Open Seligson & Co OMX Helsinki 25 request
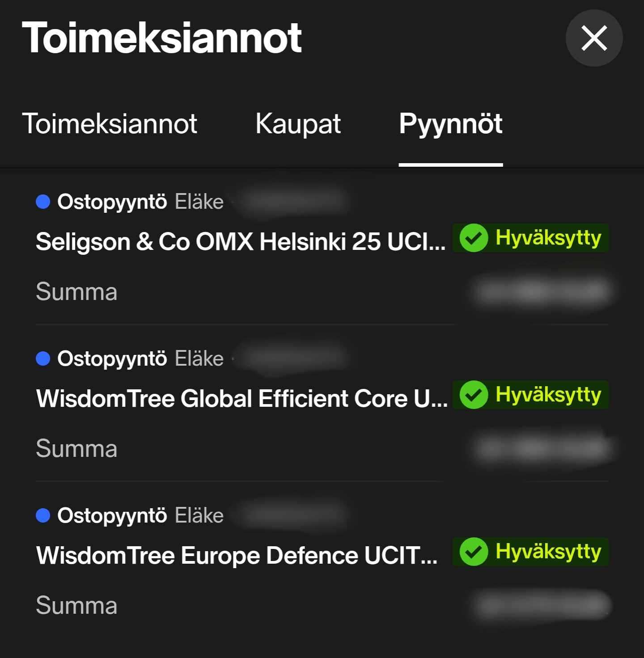 click(x=241, y=242)
